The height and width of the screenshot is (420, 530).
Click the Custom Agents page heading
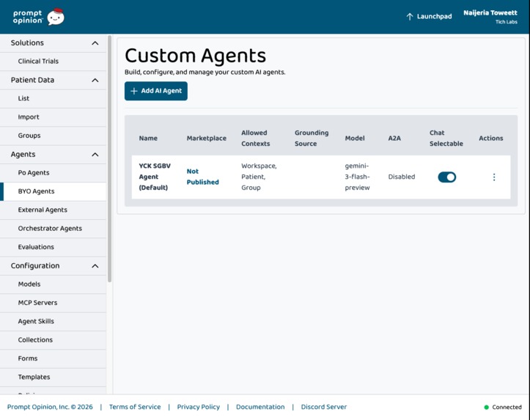click(196, 56)
